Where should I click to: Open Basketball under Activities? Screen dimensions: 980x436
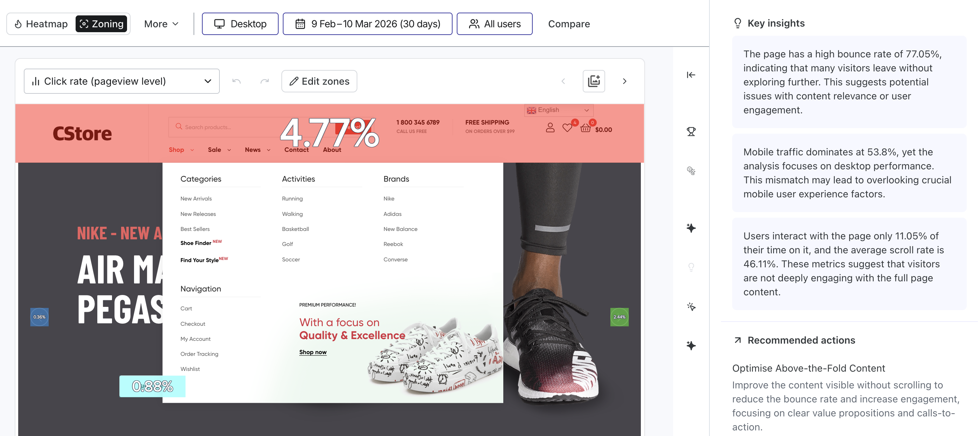click(295, 229)
